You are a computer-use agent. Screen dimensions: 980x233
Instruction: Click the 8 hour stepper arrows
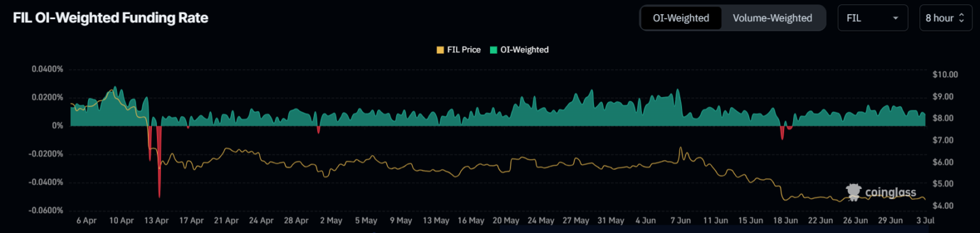click(x=961, y=18)
